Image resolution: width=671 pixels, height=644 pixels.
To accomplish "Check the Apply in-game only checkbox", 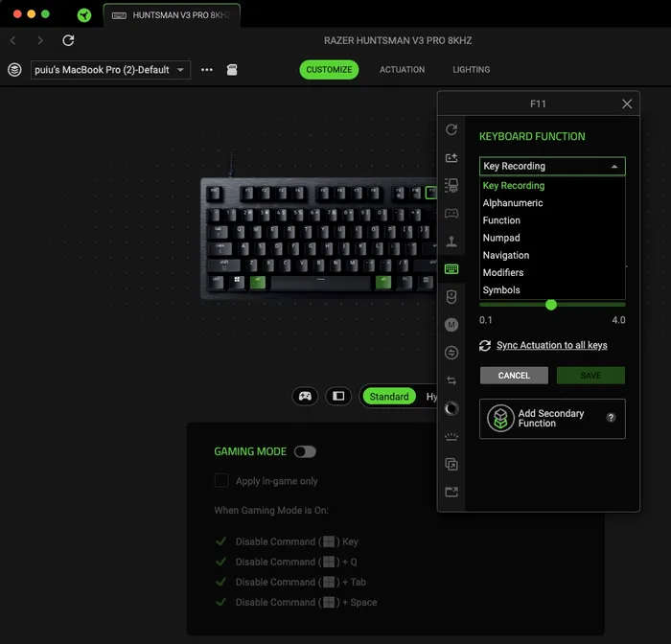I will coord(221,480).
